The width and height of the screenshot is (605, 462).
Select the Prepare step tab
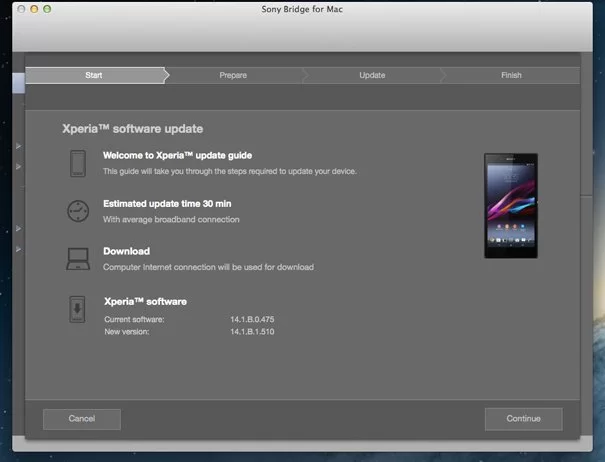point(233,75)
